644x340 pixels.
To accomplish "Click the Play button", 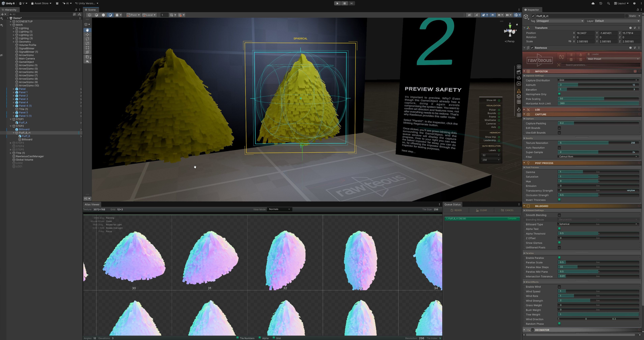I will click(337, 3).
